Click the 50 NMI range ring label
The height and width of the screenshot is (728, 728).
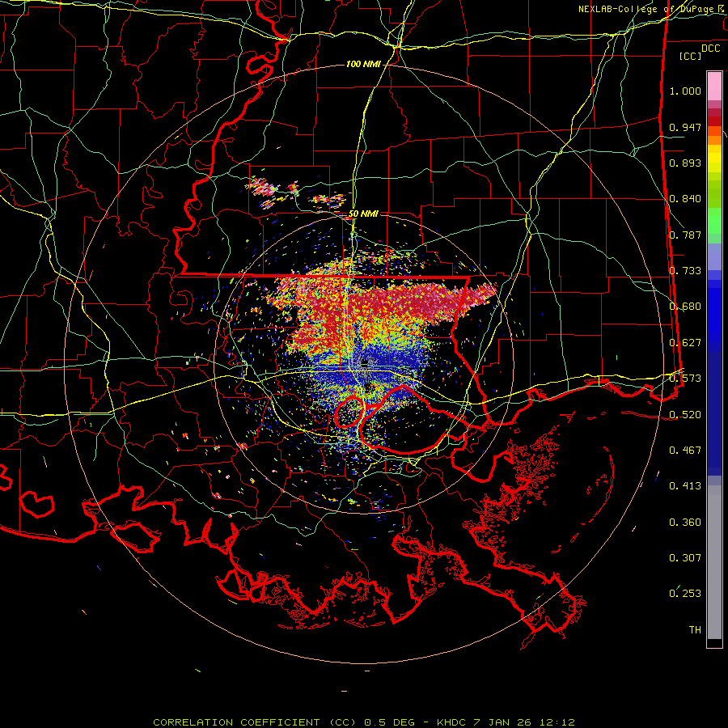(x=363, y=214)
